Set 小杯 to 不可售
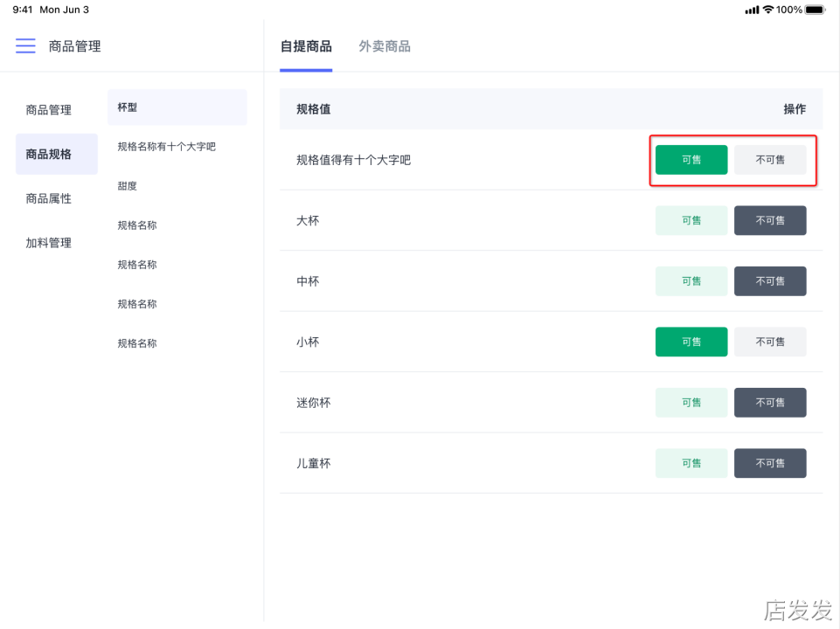 (x=769, y=342)
